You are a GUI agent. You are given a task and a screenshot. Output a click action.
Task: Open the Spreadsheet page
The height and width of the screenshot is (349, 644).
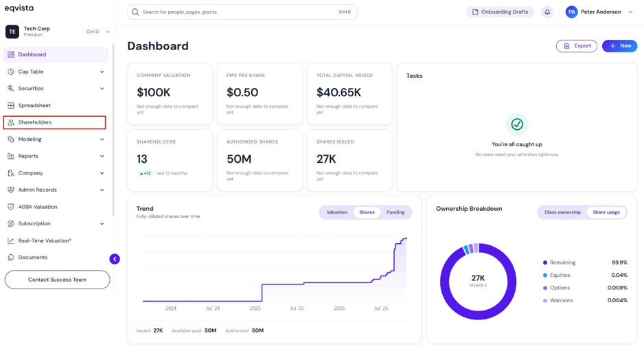pyautogui.click(x=56, y=105)
